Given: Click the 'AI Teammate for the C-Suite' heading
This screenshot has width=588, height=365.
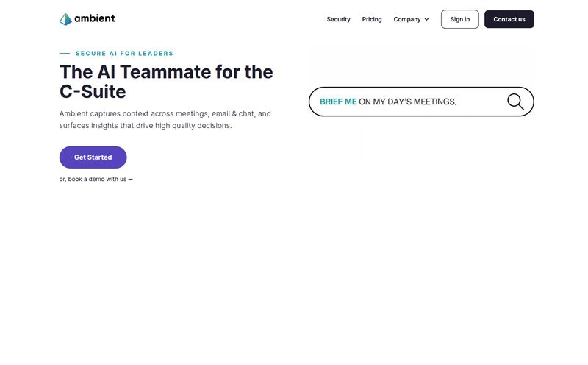Looking at the screenshot, I should click(166, 82).
